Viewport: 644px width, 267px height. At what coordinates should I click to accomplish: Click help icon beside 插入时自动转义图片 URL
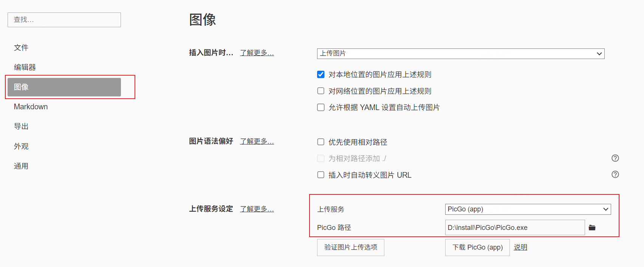[615, 174]
